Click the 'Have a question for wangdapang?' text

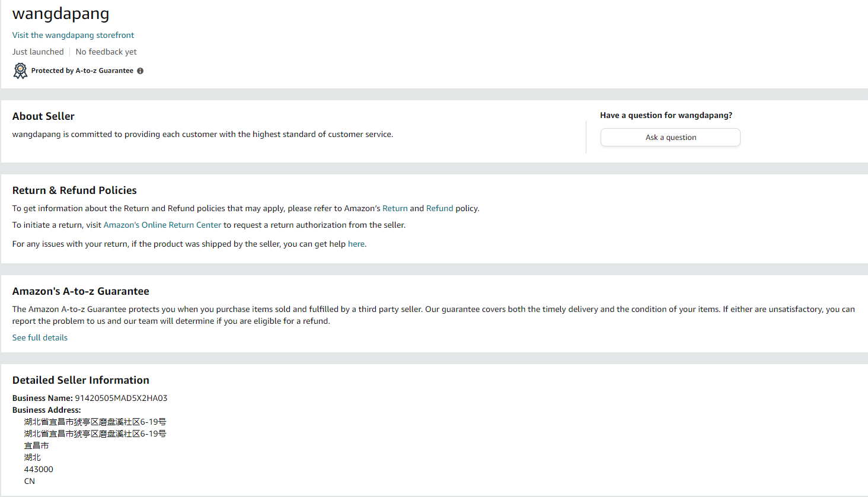point(666,115)
